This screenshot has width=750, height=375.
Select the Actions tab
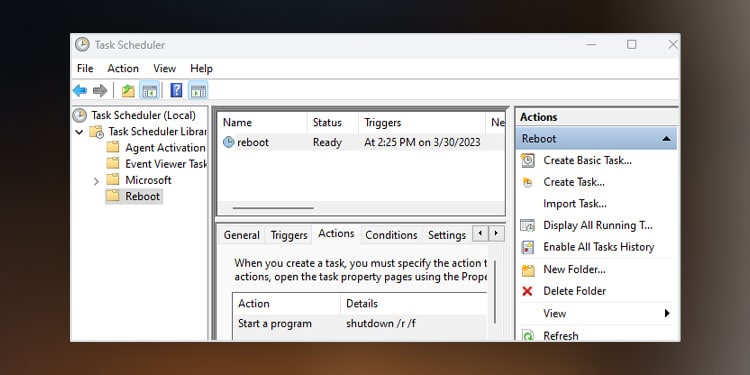tap(336, 233)
